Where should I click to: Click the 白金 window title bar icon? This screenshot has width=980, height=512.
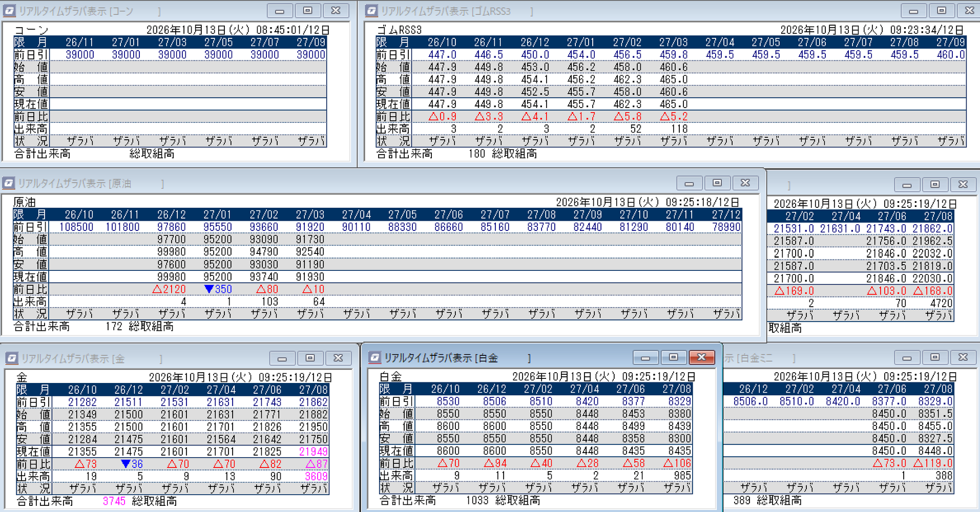375,357
